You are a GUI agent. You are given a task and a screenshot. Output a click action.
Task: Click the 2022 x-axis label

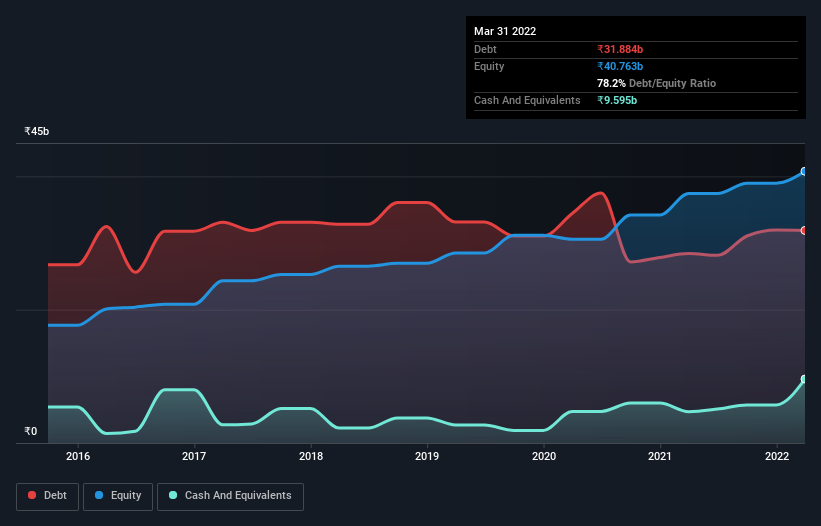[777, 456]
